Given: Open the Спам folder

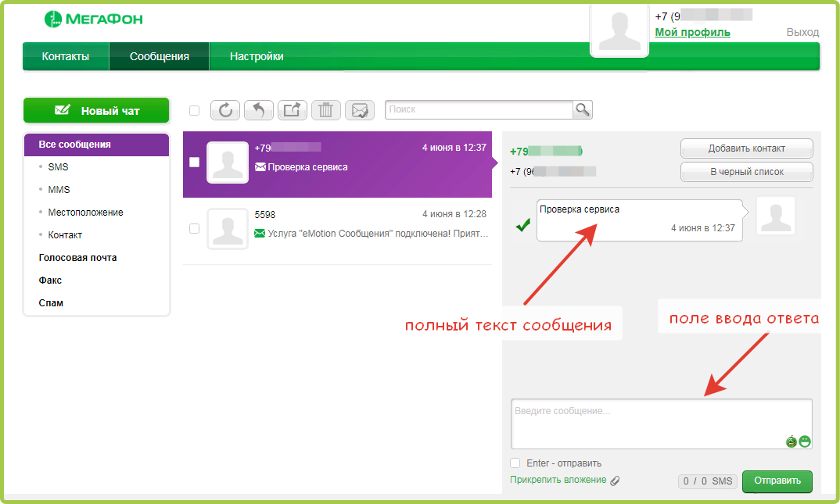Looking at the screenshot, I should coord(51,303).
